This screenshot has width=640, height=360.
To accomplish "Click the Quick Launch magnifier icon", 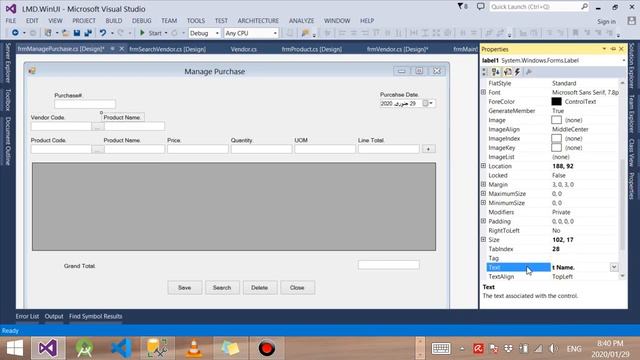I will point(584,7).
